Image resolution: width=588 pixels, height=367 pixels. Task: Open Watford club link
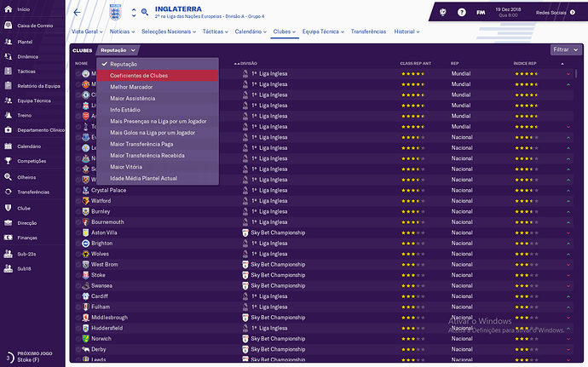[x=101, y=201]
